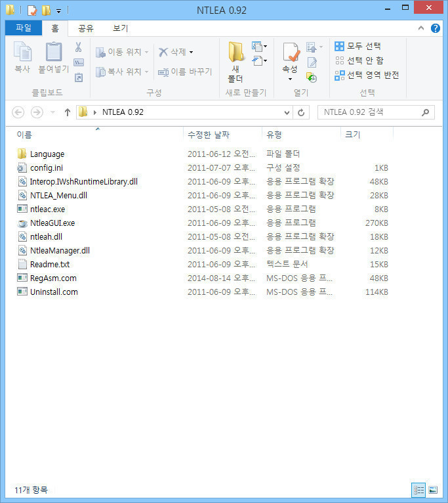Click the New folder (새 폴더) icon
Viewport: 448px width, 503px height.
point(235,52)
